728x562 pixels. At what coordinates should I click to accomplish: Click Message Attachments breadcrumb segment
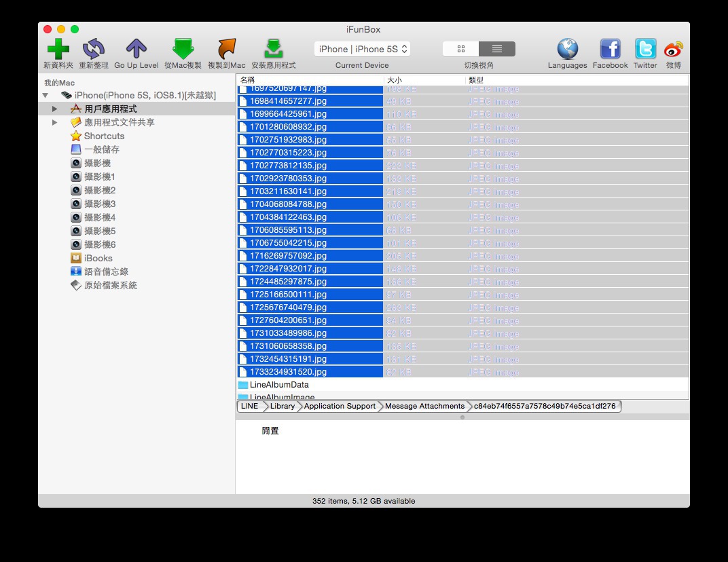424,406
